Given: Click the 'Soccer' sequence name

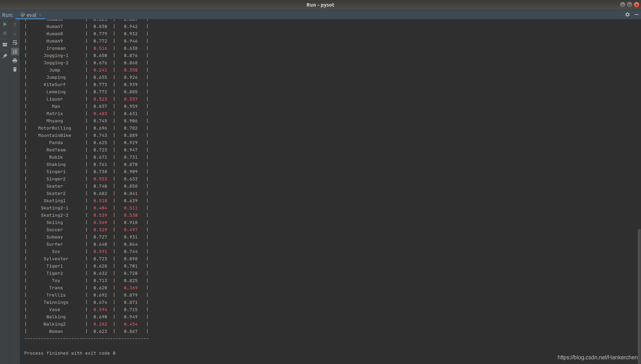Looking at the screenshot, I should (x=55, y=230).
